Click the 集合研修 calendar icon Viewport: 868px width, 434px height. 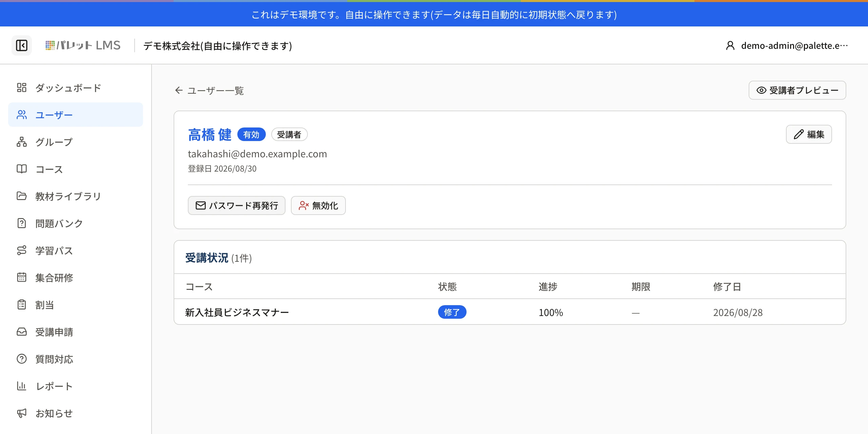pos(22,277)
